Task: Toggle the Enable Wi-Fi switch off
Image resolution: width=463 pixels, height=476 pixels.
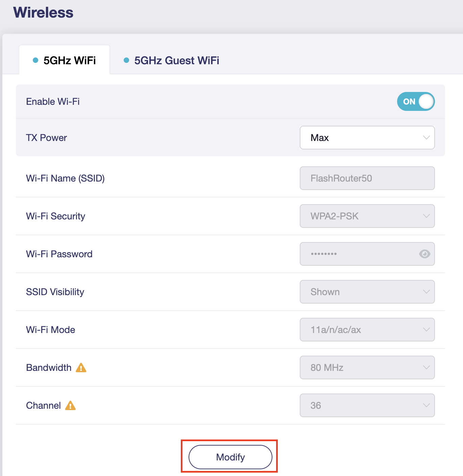Action: click(416, 101)
